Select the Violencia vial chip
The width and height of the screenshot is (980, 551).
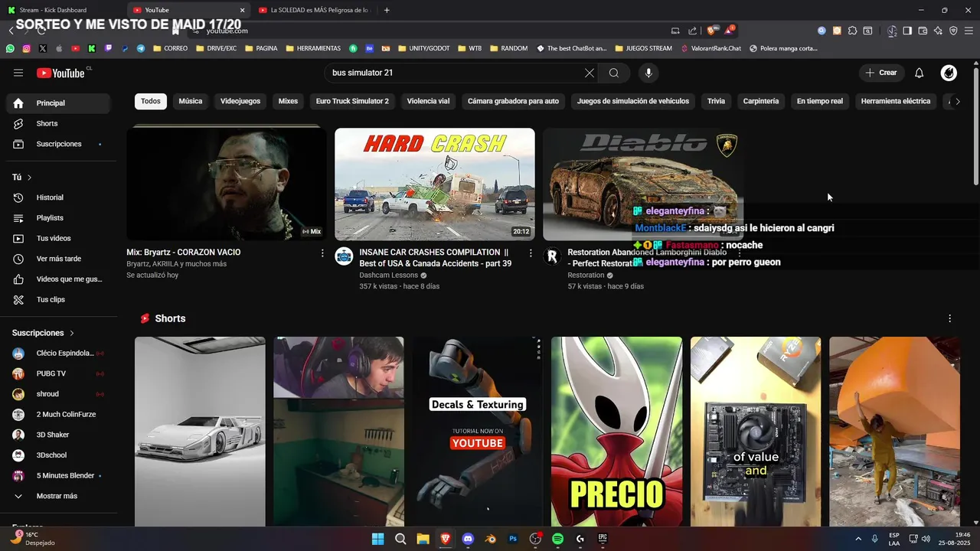428,101
